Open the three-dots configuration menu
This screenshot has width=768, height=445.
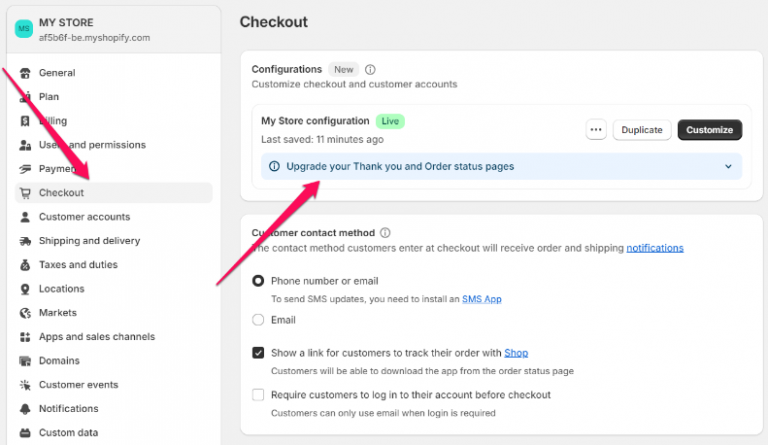pyautogui.click(x=596, y=130)
